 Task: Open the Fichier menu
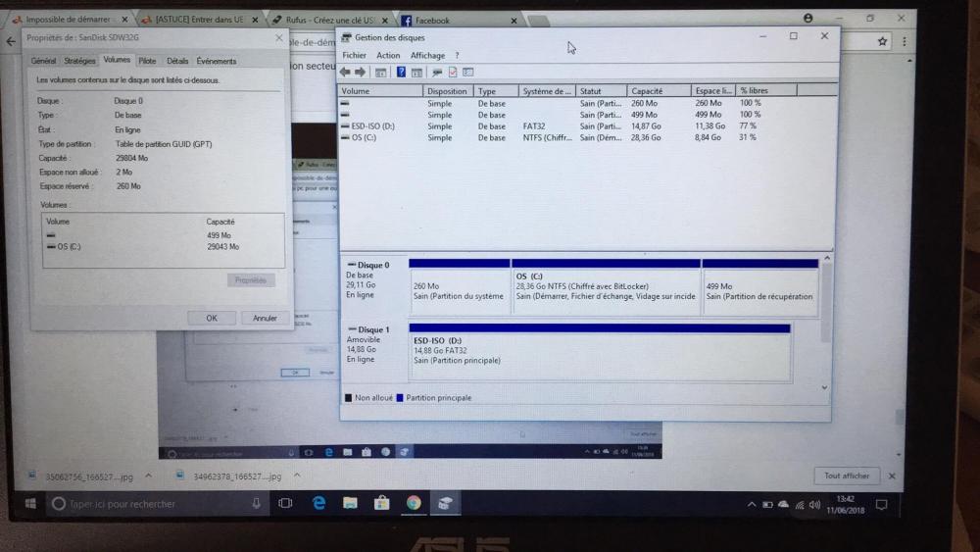pos(354,55)
